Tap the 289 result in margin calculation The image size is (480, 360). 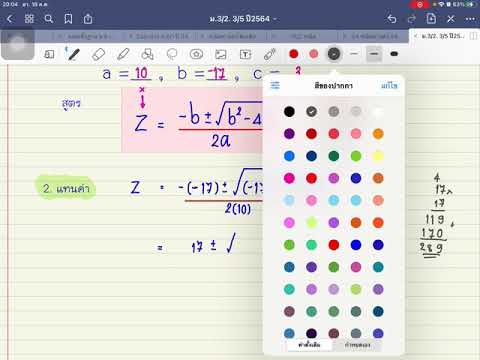(431, 248)
